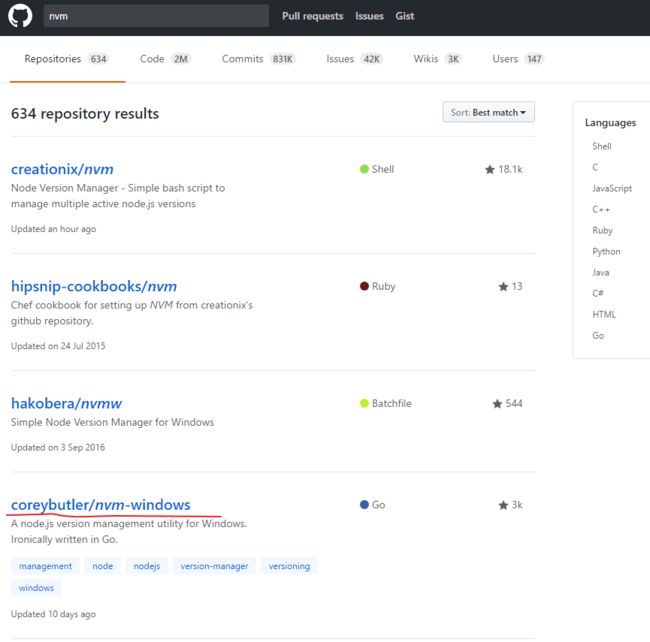Filter by Shell in Languages sidebar
The height and width of the screenshot is (642, 650).
pos(601,146)
